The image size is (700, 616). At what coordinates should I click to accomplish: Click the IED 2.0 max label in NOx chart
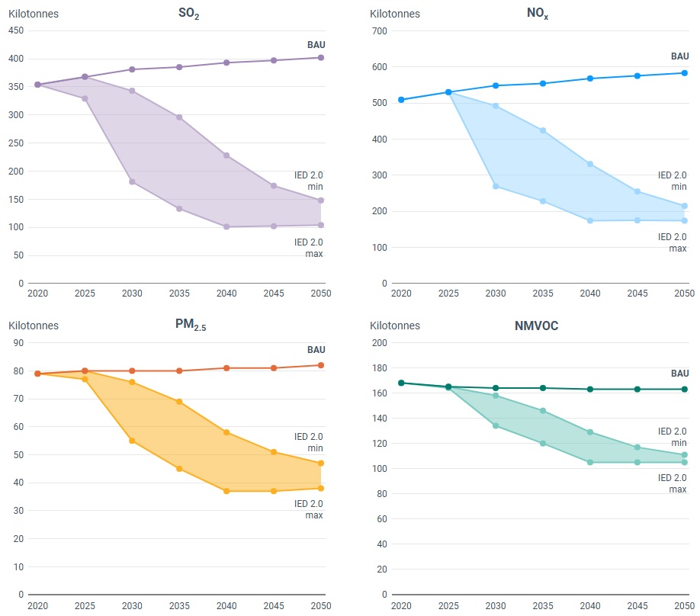(672, 242)
